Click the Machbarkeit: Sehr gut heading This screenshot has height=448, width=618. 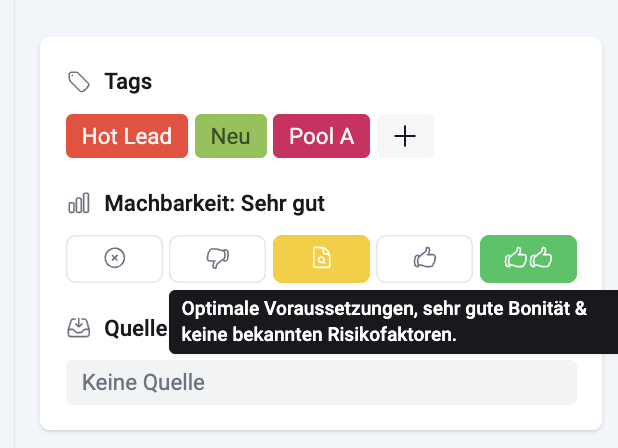click(x=214, y=203)
